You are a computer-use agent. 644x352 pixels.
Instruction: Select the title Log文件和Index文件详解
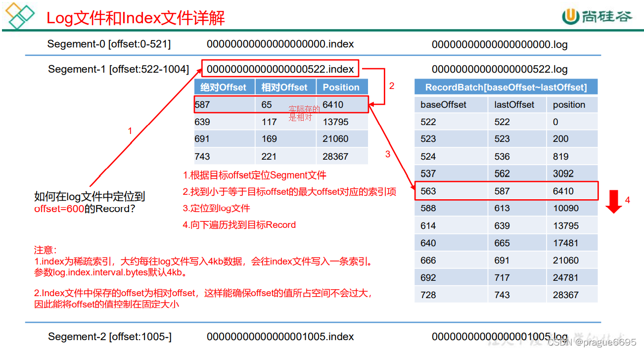(x=136, y=18)
